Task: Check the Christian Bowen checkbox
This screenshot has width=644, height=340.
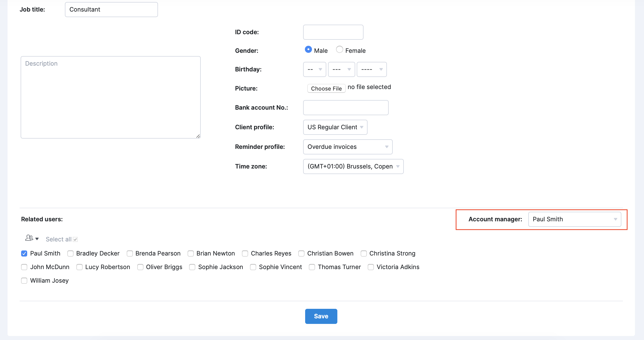Action: pos(301,253)
